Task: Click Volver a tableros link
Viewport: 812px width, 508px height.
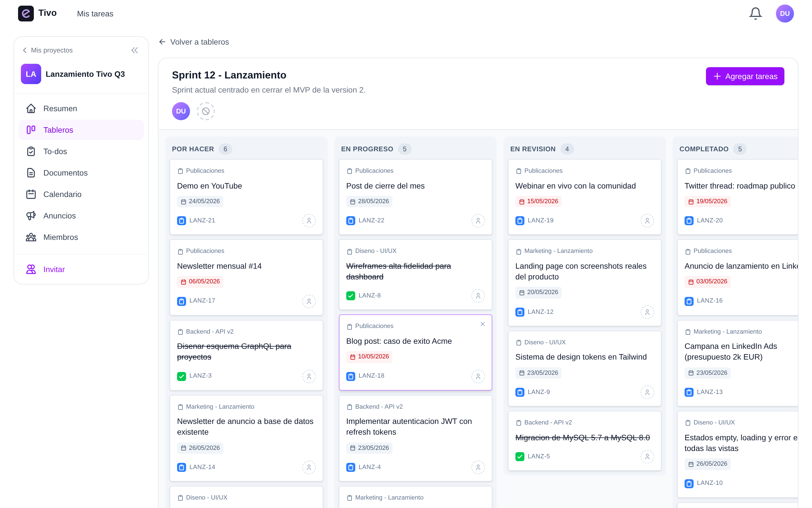Action: point(194,42)
